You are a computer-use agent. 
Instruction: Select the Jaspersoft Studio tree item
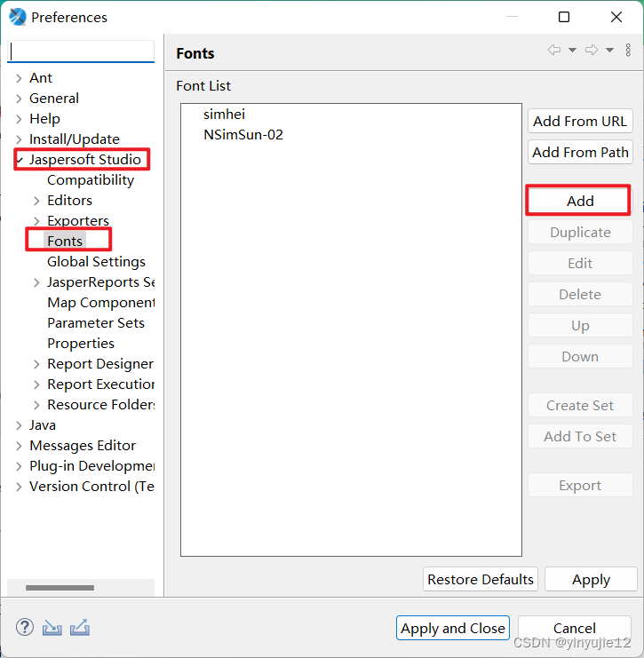(x=84, y=160)
